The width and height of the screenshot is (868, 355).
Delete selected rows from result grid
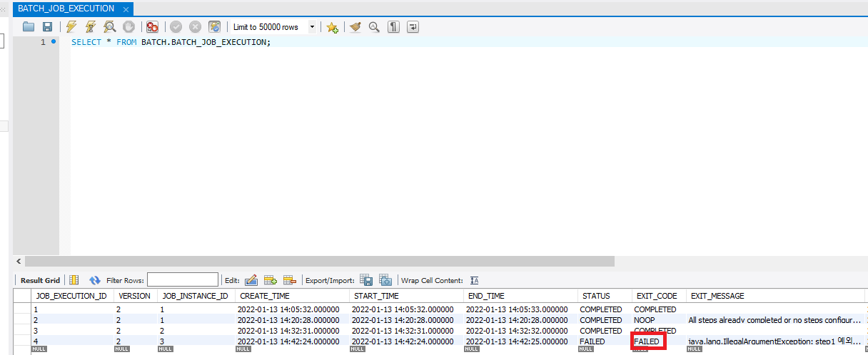pyautogui.click(x=290, y=280)
